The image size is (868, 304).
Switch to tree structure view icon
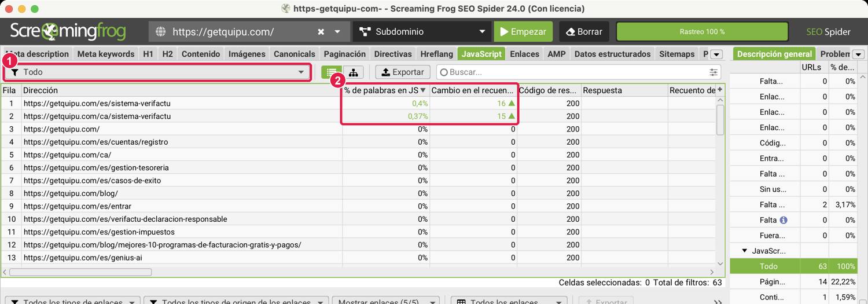(352, 72)
